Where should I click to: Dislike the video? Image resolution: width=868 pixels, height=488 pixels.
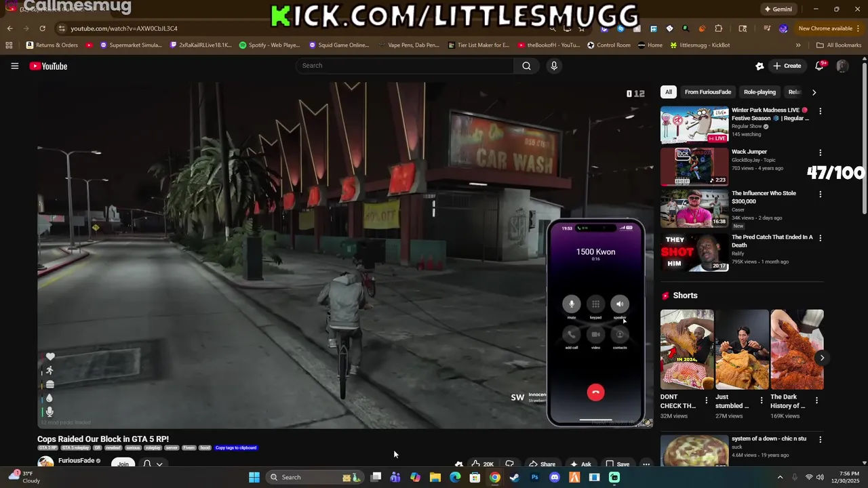[509, 464]
